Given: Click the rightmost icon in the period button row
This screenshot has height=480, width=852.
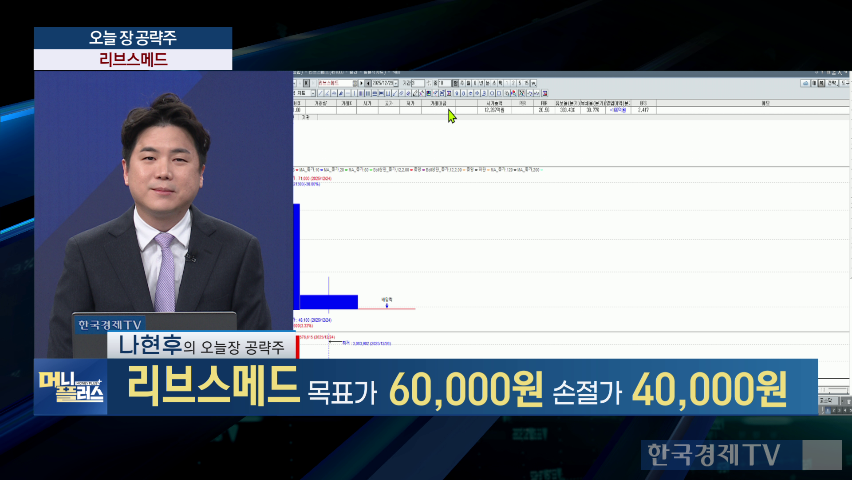Looking at the screenshot, I should [534, 83].
